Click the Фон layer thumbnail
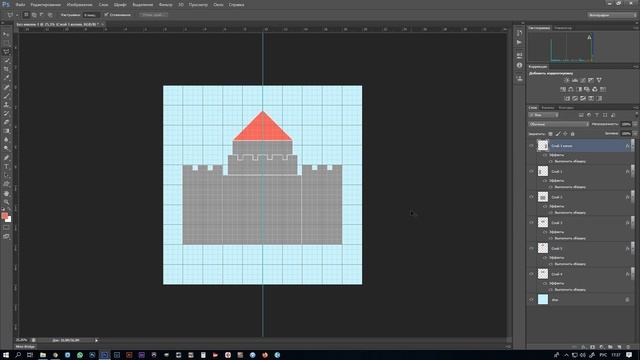Screen dimensions: 640x360 click(x=543, y=300)
